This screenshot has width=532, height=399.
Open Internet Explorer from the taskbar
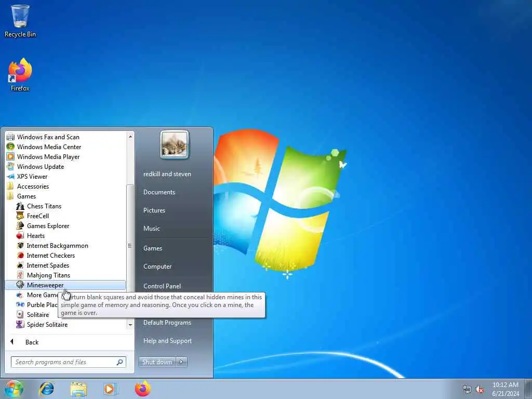tap(46, 389)
